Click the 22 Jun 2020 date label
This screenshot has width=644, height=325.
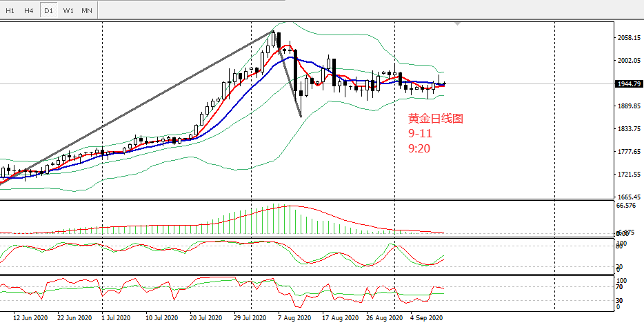point(74,318)
